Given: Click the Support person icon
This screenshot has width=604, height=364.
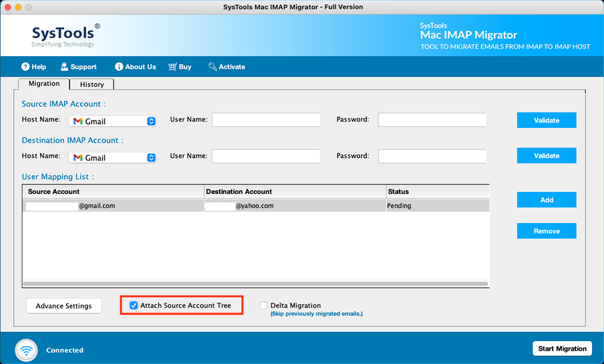Looking at the screenshot, I should [x=64, y=67].
